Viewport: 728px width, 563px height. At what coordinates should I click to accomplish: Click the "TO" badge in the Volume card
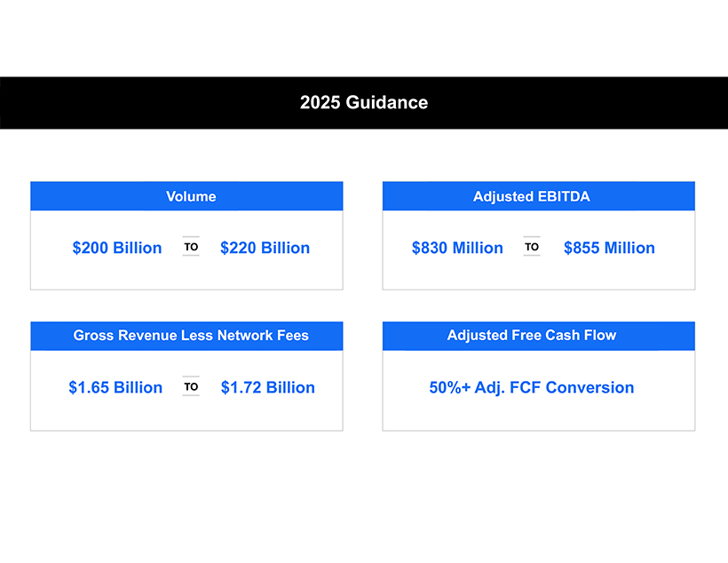tap(191, 247)
